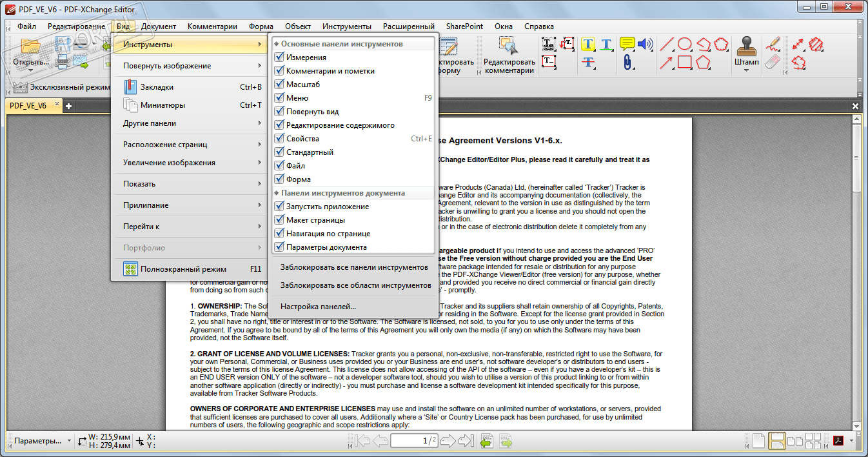Select the Strikeout Text tool

tap(588, 62)
